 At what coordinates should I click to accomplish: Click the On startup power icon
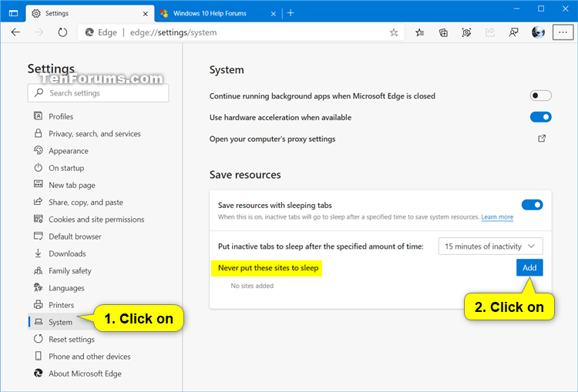point(38,168)
